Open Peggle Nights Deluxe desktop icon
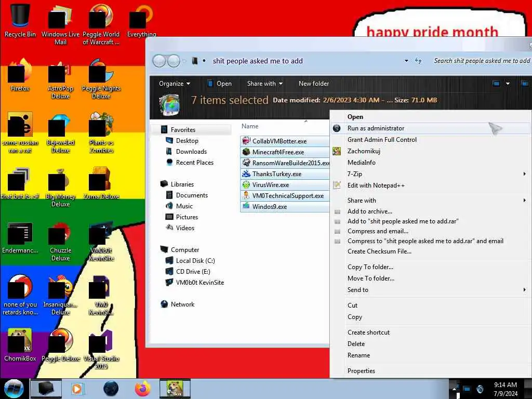 click(101, 79)
